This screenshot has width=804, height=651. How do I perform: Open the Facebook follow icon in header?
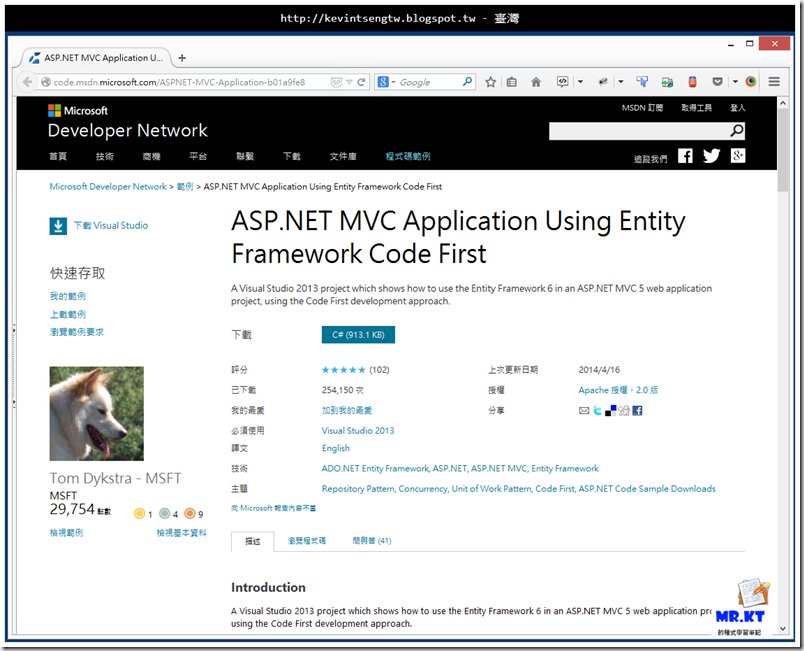685,156
